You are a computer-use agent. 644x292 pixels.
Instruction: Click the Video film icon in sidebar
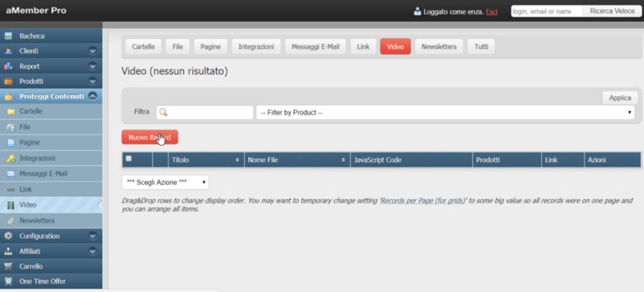[10, 205]
